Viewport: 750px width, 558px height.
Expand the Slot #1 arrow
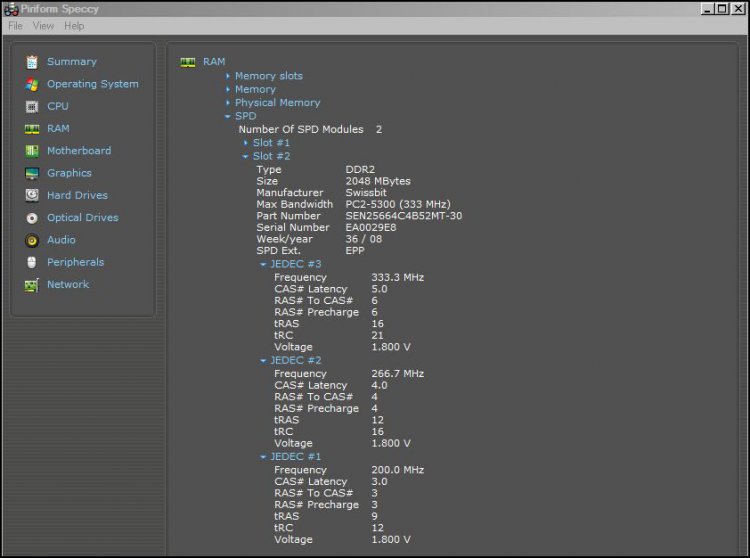click(x=245, y=143)
